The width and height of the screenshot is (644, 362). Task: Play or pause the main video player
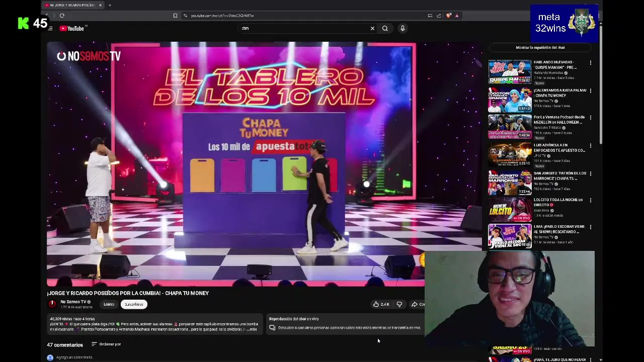click(x=264, y=164)
